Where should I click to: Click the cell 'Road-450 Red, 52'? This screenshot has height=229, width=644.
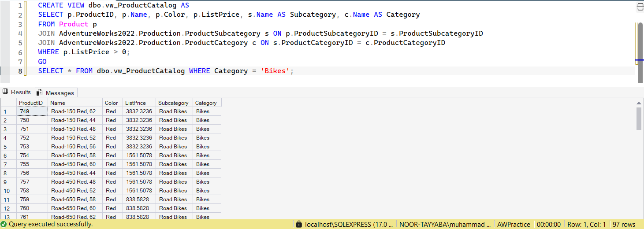tap(75, 191)
